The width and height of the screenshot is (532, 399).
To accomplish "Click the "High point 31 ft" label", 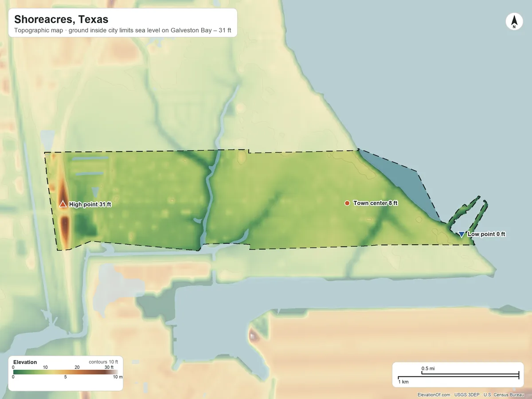I will coord(90,205).
